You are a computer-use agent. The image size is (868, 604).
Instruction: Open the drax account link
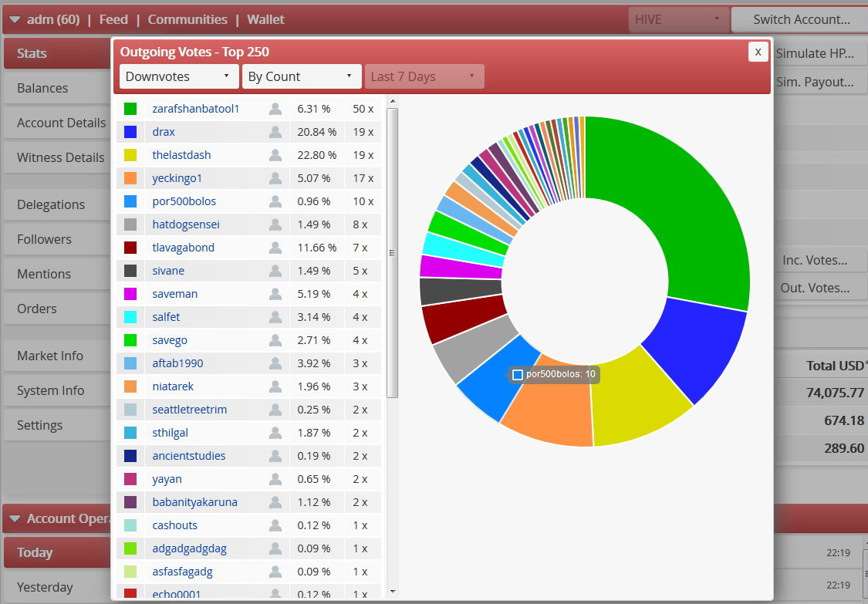point(164,132)
